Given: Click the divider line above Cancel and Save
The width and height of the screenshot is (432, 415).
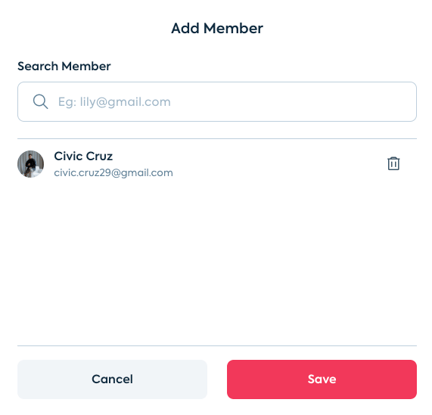Looking at the screenshot, I should 217,346.
